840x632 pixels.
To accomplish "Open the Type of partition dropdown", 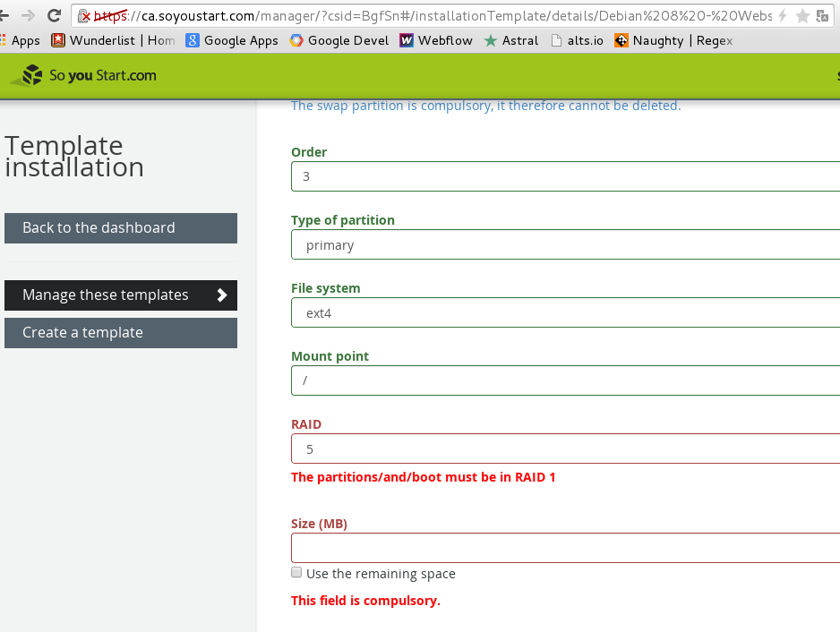I will point(565,244).
